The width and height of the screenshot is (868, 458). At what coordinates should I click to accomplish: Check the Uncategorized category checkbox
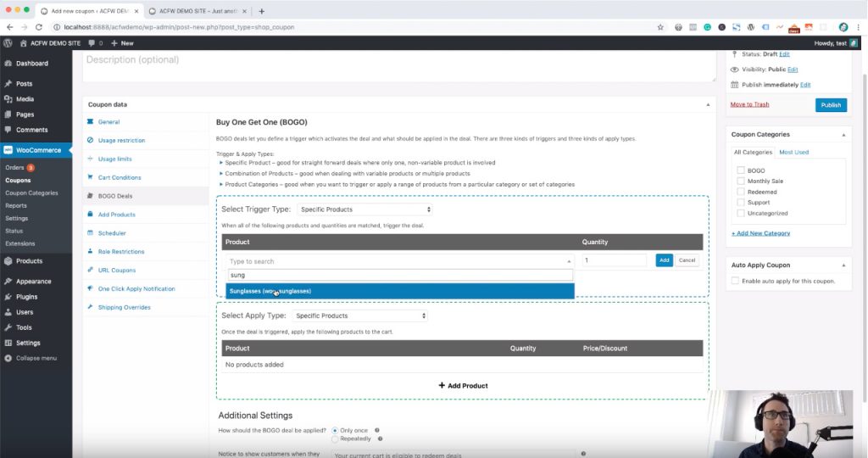click(x=741, y=213)
